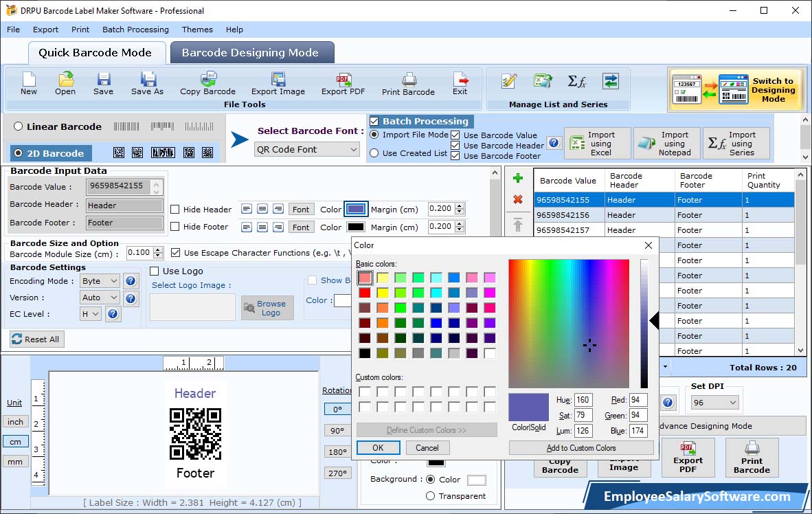
Task: Open the EC Level dropdown
Action: pyautogui.click(x=90, y=314)
